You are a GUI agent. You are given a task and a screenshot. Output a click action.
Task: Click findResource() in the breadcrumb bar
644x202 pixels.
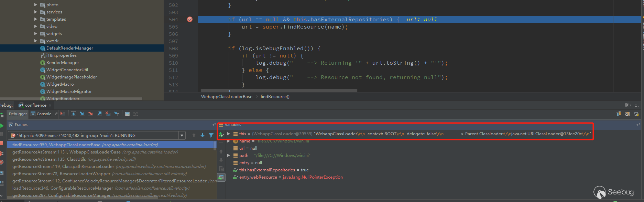pyautogui.click(x=275, y=97)
